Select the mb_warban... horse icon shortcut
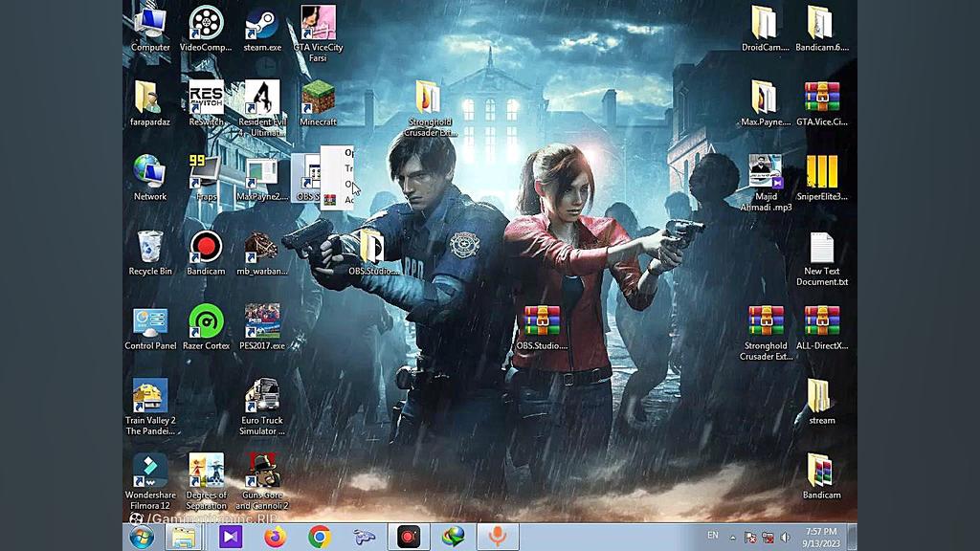Viewport: 980px width, 551px height. coord(262,253)
